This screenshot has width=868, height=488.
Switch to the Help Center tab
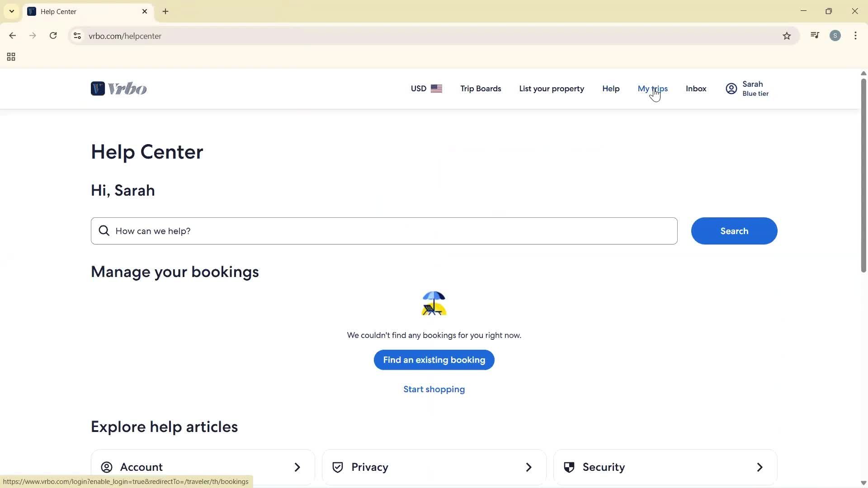coord(81,11)
